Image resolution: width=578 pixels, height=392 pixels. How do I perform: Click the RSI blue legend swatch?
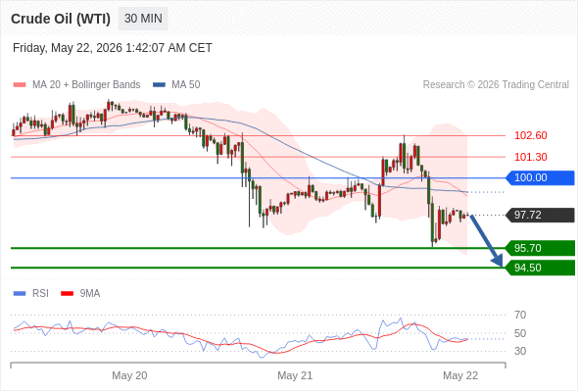pyautogui.click(x=20, y=294)
